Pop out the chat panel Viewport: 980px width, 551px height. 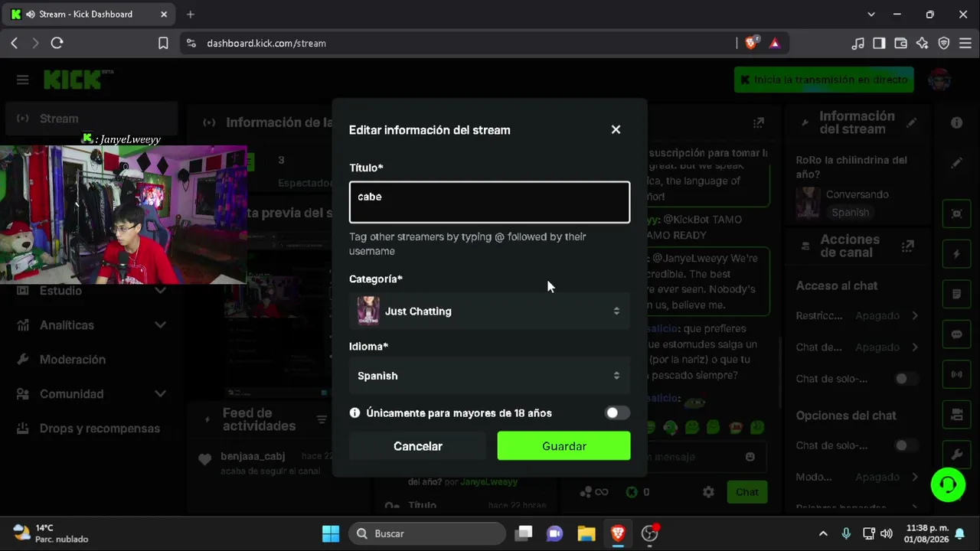point(758,122)
